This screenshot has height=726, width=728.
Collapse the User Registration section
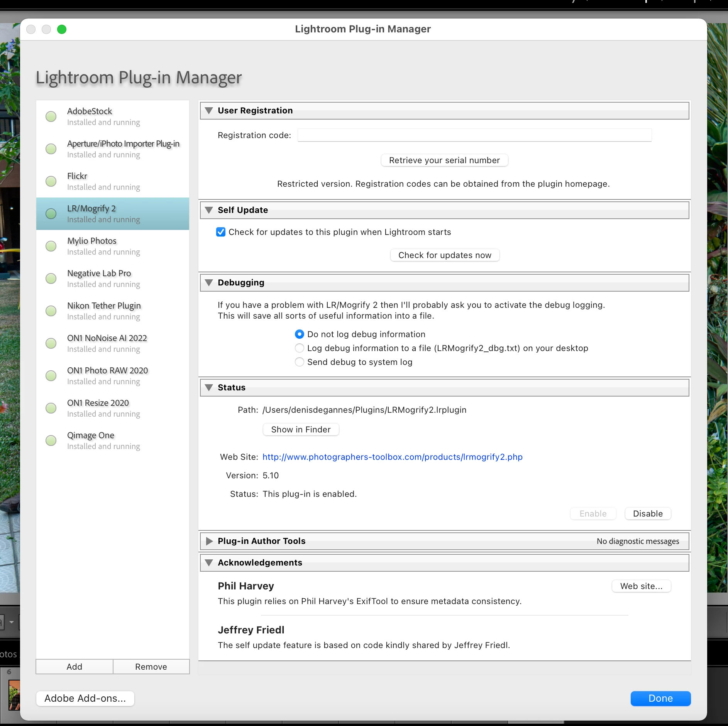209,111
